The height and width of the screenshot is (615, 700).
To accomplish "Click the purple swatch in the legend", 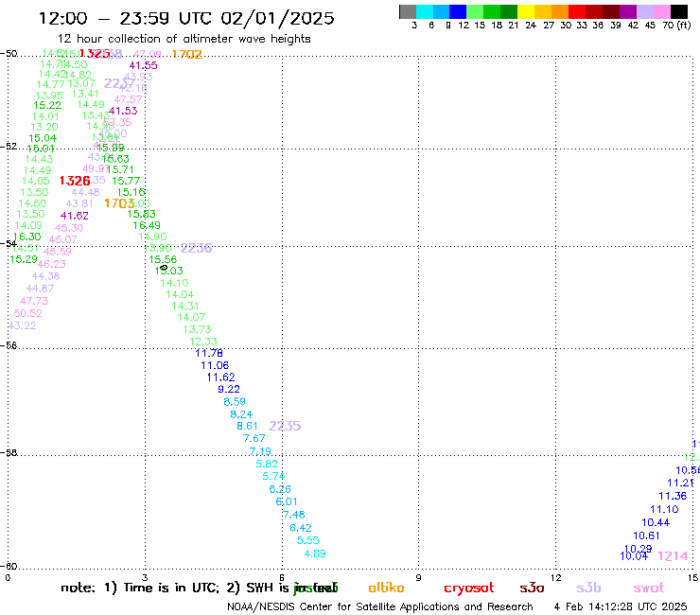I will 628,11.
